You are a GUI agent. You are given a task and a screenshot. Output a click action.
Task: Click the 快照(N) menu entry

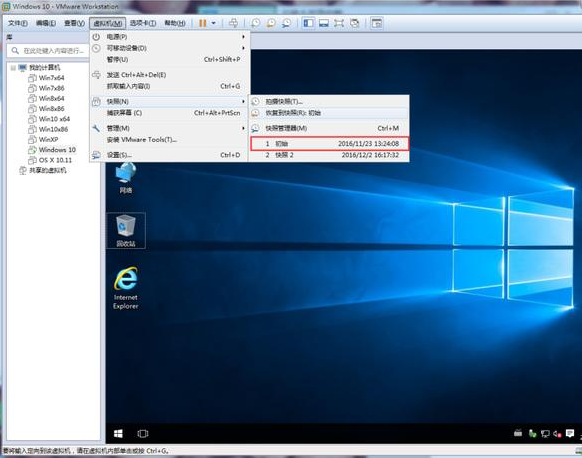(x=169, y=101)
